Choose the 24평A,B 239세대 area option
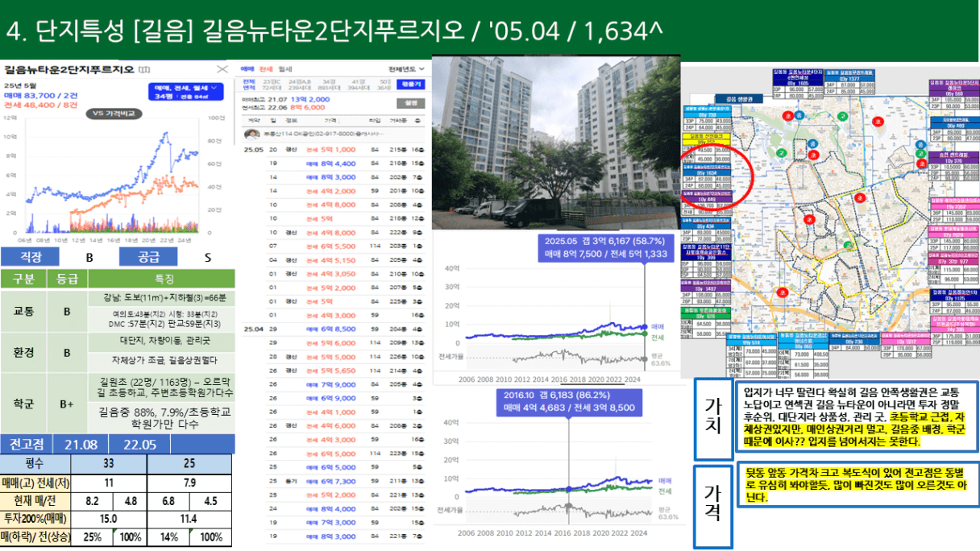Screen dimensions: 980x551 tap(300, 85)
